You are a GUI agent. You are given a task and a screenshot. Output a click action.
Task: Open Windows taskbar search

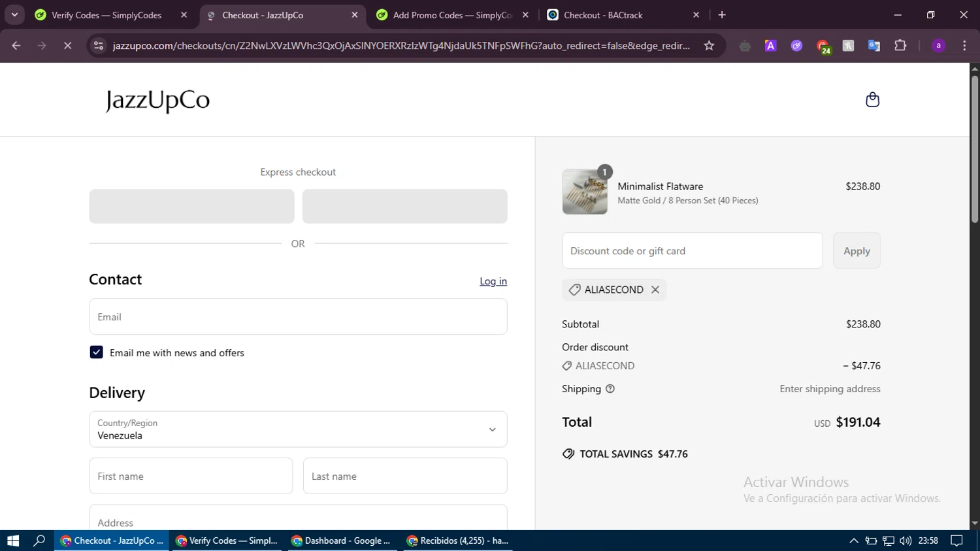coord(39,541)
